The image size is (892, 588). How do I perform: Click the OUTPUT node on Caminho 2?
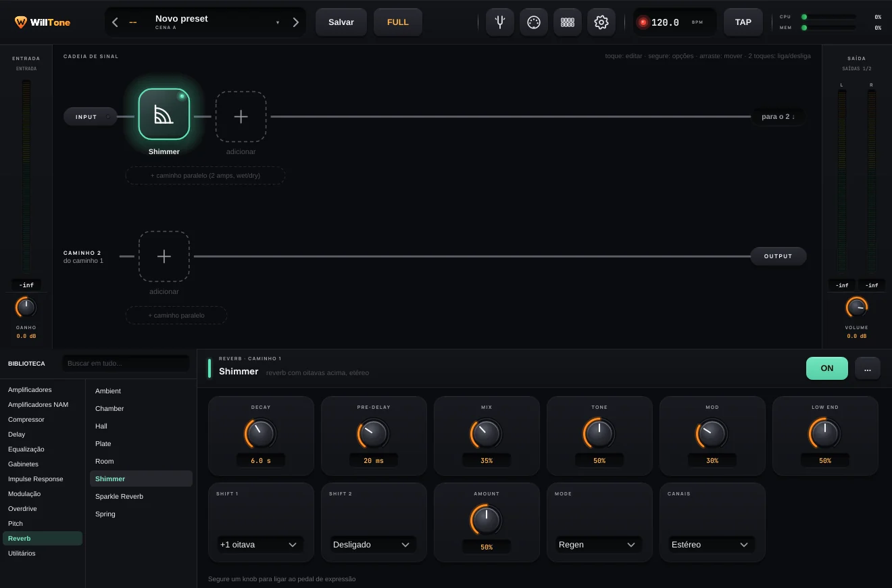778,256
